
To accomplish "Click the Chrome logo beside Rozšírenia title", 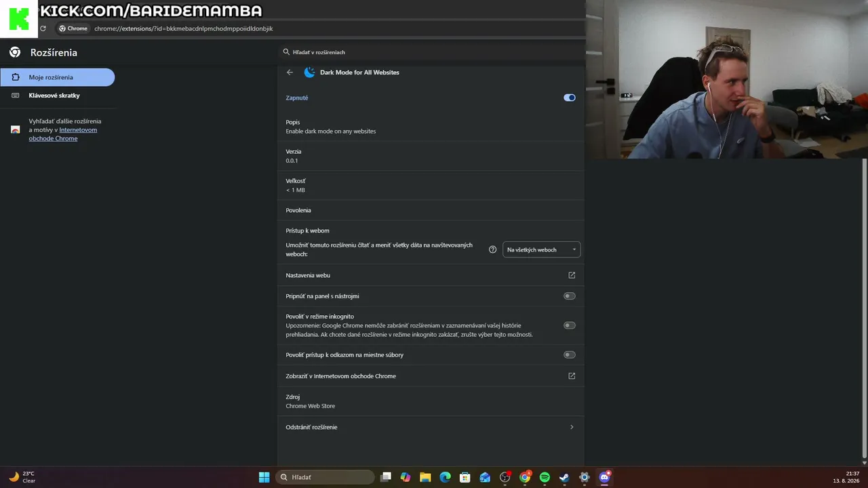I will pyautogui.click(x=15, y=52).
